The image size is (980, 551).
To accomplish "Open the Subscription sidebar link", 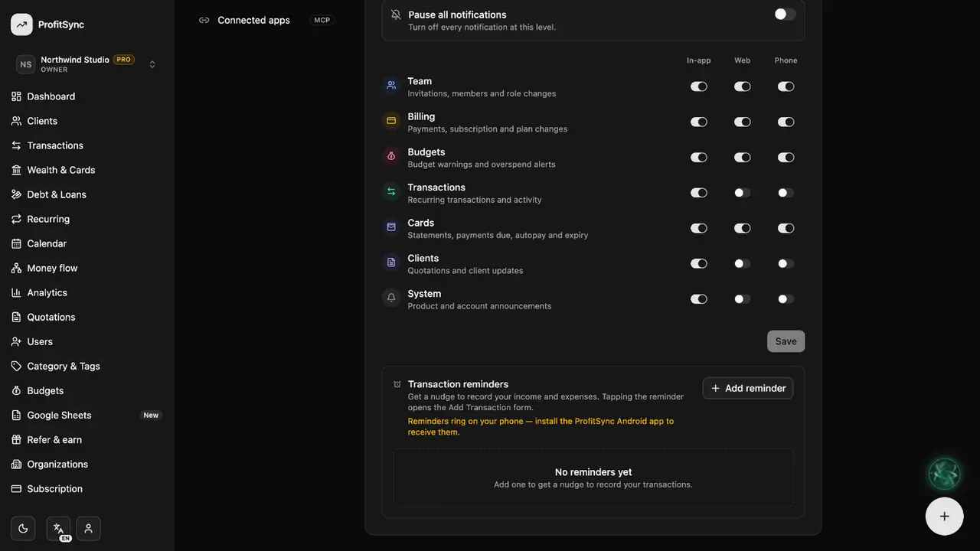I will [x=87, y=488].
